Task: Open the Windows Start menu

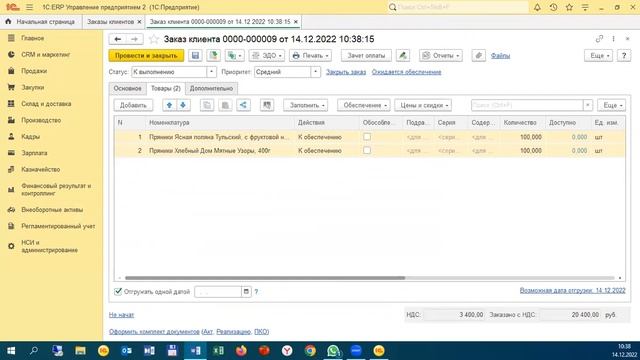Action: pos(11,351)
